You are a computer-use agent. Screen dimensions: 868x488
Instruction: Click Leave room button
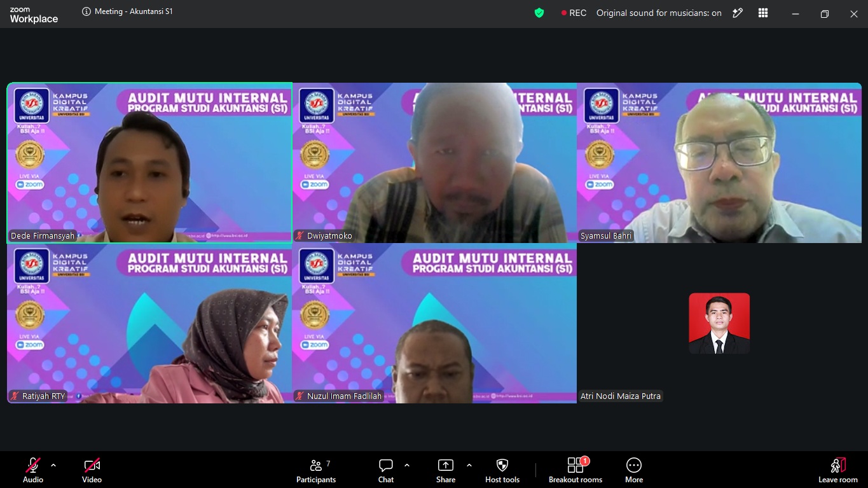point(838,470)
